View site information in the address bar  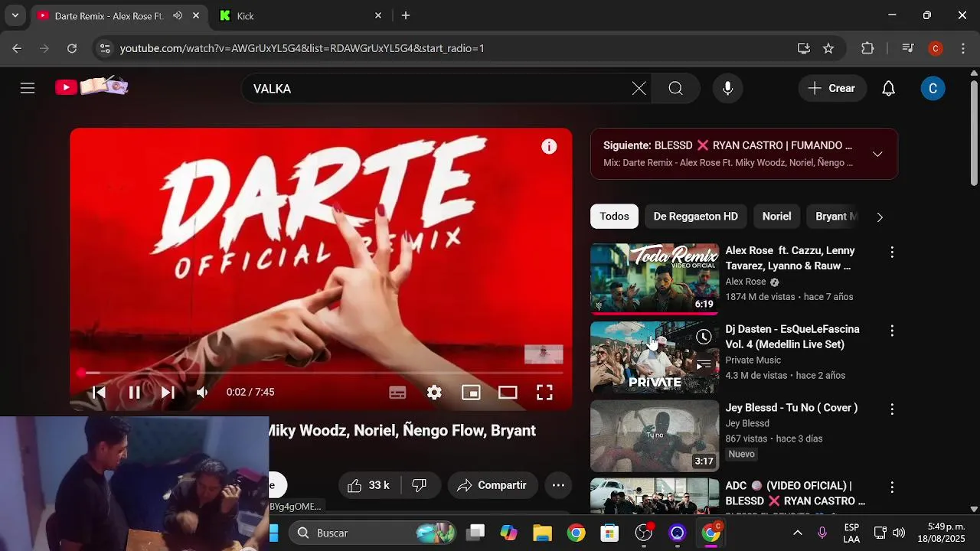click(x=105, y=48)
